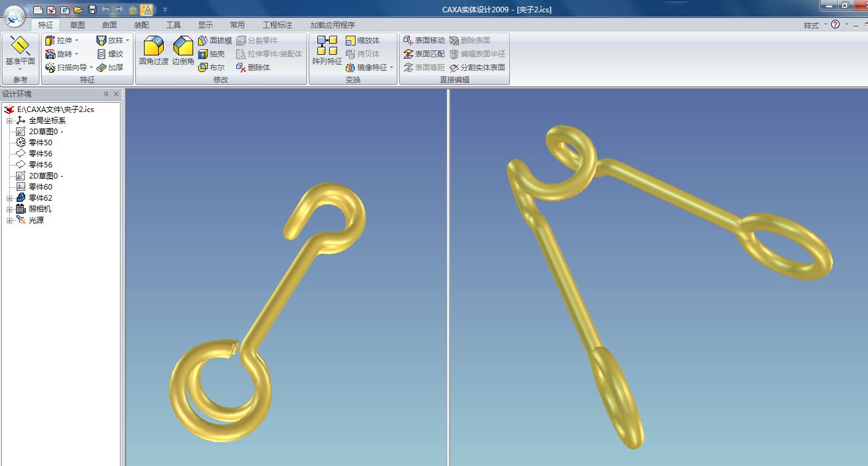
Task: Open the 布尔 boolean operation tool
Action: pos(212,68)
